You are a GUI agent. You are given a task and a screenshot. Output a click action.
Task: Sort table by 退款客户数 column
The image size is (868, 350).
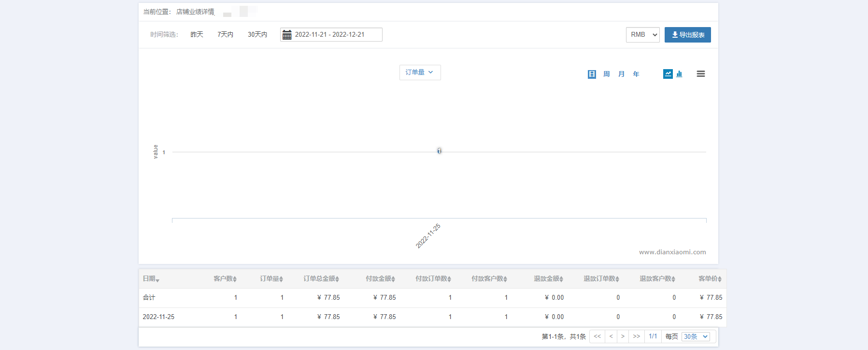657,279
